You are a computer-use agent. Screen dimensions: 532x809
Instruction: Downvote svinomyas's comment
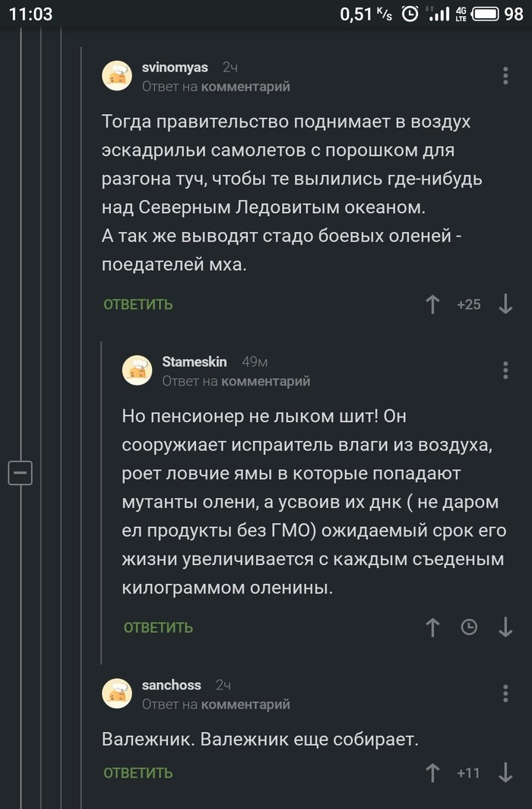click(505, 305)
